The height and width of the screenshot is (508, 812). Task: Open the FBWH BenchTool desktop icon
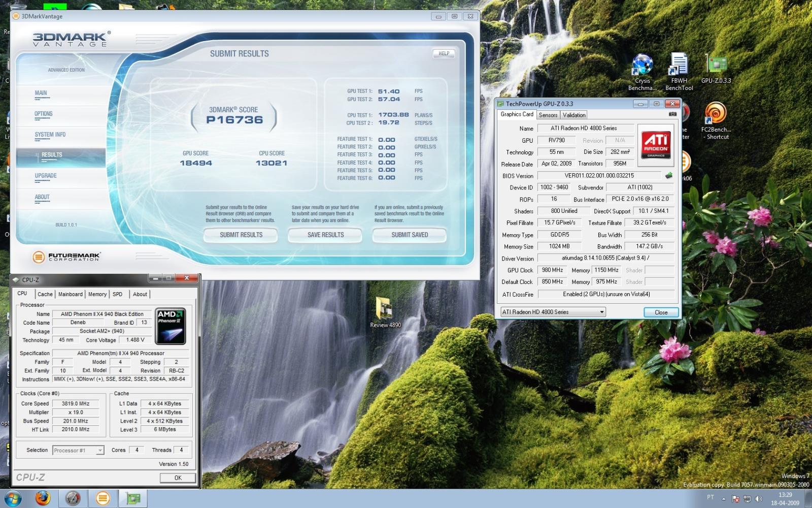(679, 72)
